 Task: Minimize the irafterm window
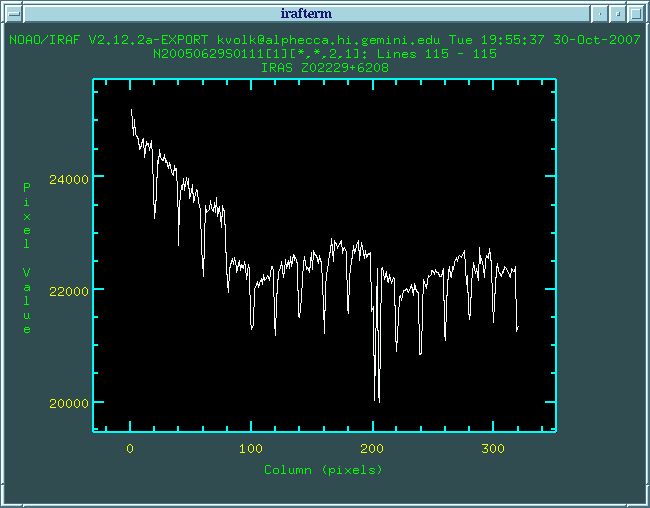pyautogui.click(x=600, y=14)
